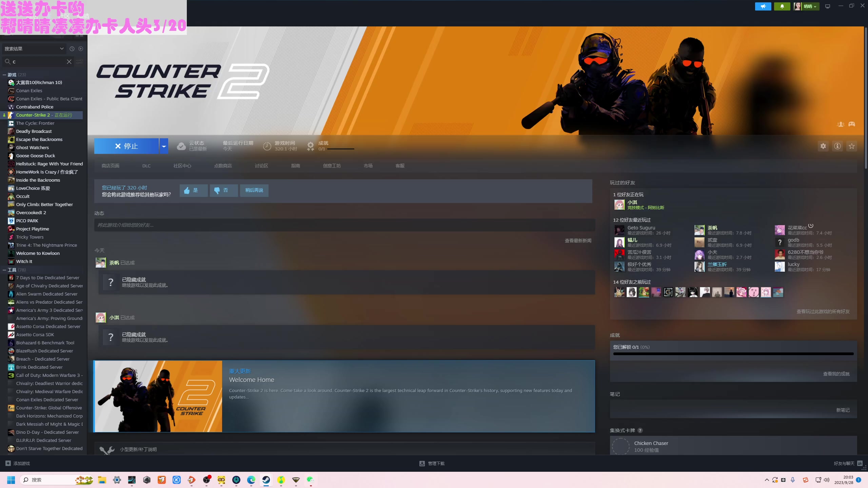Open the Guides tab

[296, 166]
